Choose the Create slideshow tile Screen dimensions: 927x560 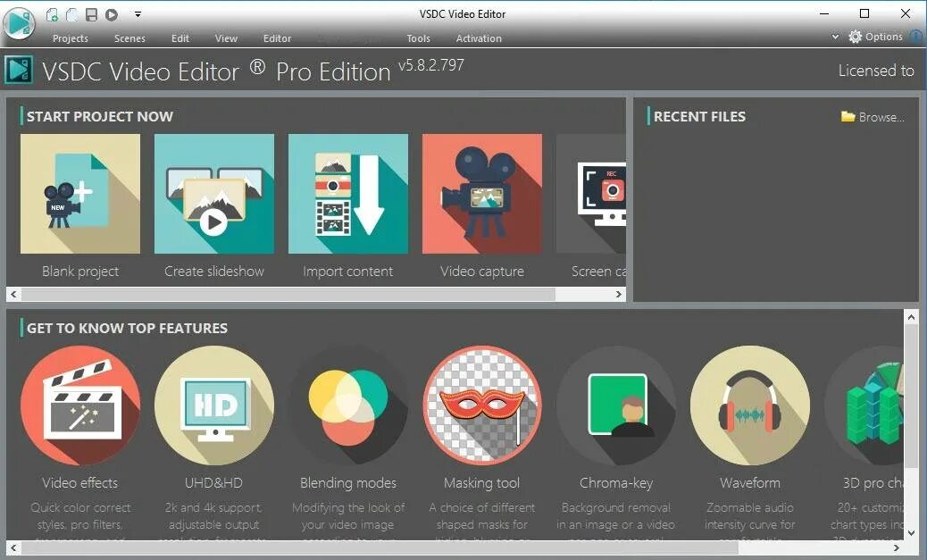[x=214, y=194]
